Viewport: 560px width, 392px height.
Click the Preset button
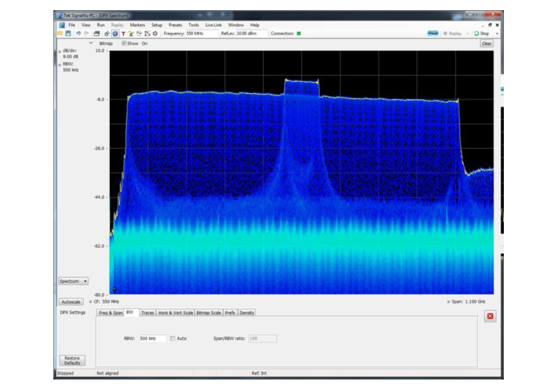point(433,34)
